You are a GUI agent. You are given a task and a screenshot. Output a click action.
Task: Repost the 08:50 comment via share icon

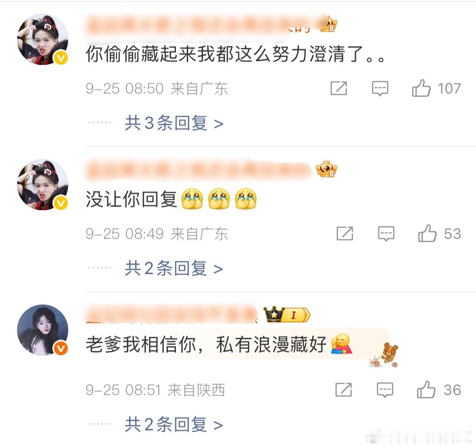click(x=338, y=88)
